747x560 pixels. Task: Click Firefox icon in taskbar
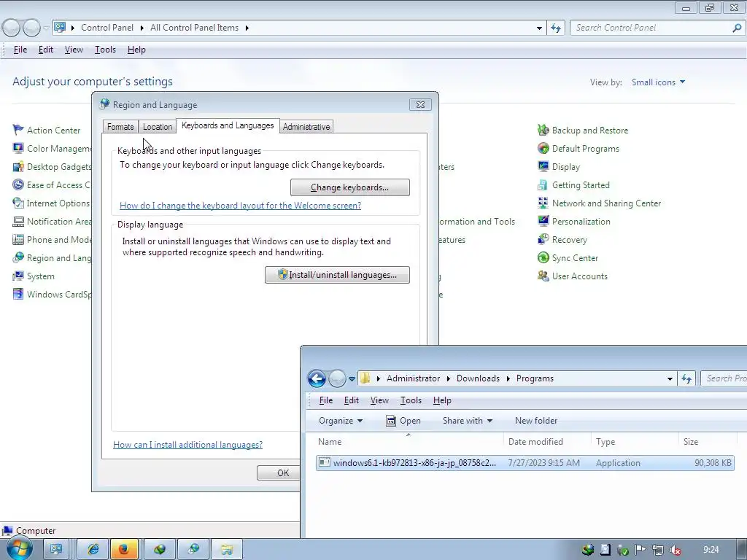[124, 550]
